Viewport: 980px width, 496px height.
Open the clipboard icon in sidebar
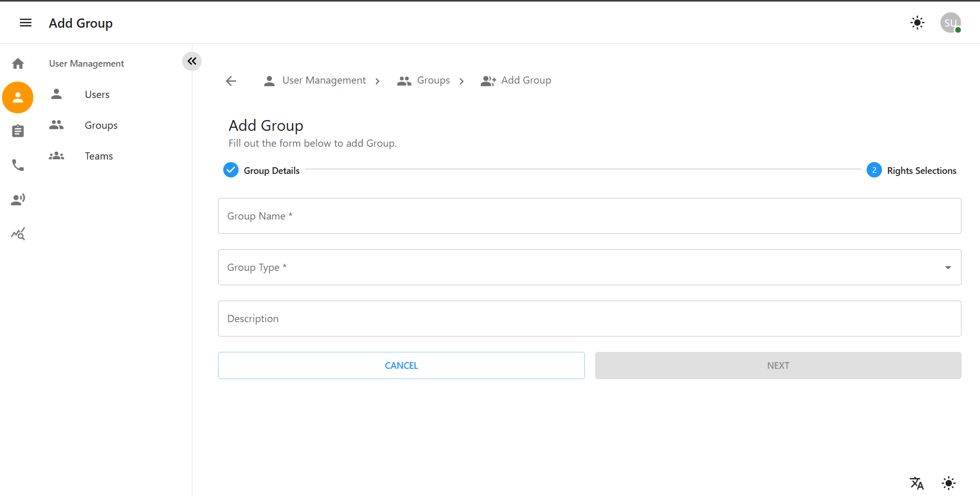[x=18, y=131]
